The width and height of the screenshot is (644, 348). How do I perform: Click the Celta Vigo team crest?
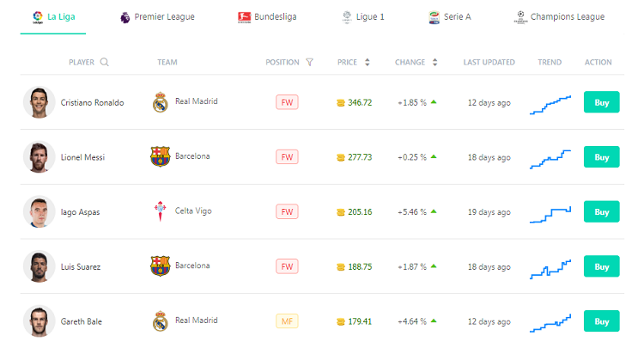click(x=161, y=211)
